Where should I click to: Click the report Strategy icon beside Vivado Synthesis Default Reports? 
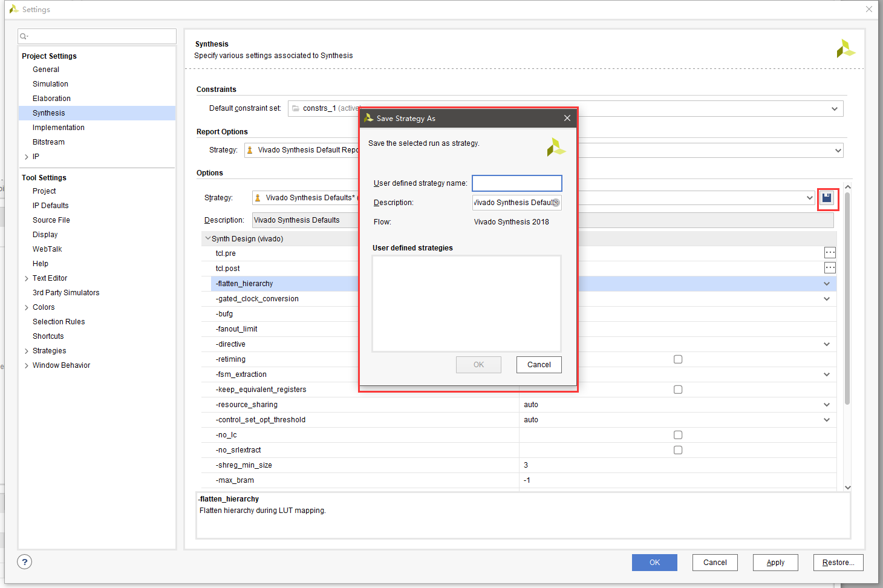tap(250, 150)
